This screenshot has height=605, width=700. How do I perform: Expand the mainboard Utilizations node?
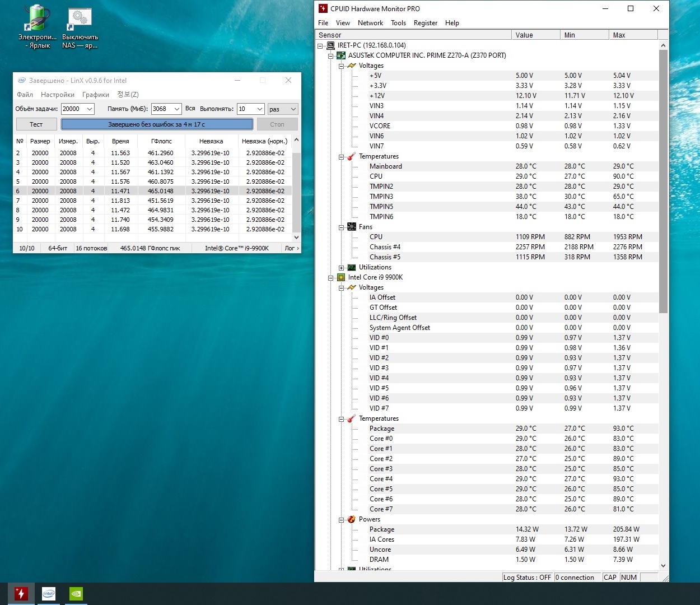341,268
